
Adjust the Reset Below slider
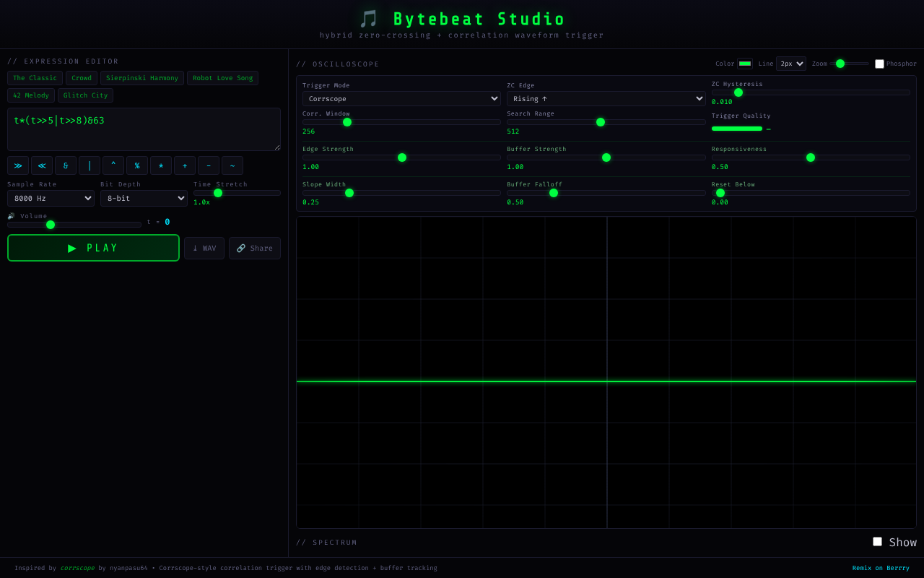(x=811, y=193)
